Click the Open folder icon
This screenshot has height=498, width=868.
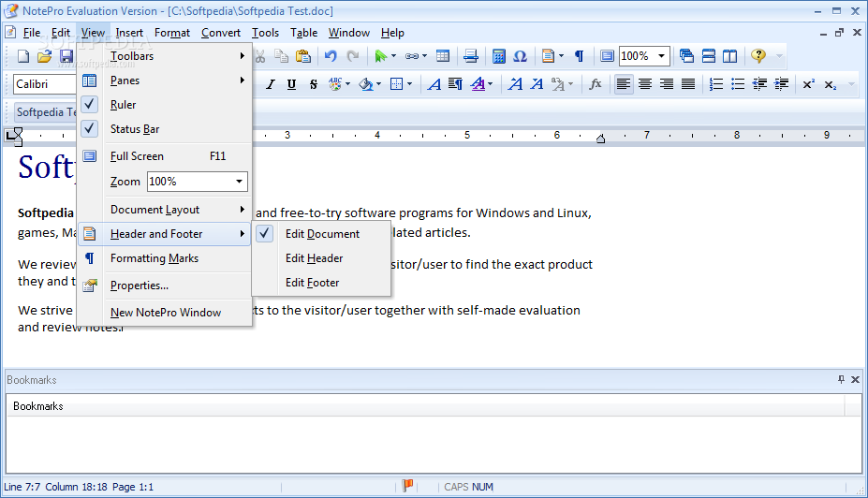point(45,56)
